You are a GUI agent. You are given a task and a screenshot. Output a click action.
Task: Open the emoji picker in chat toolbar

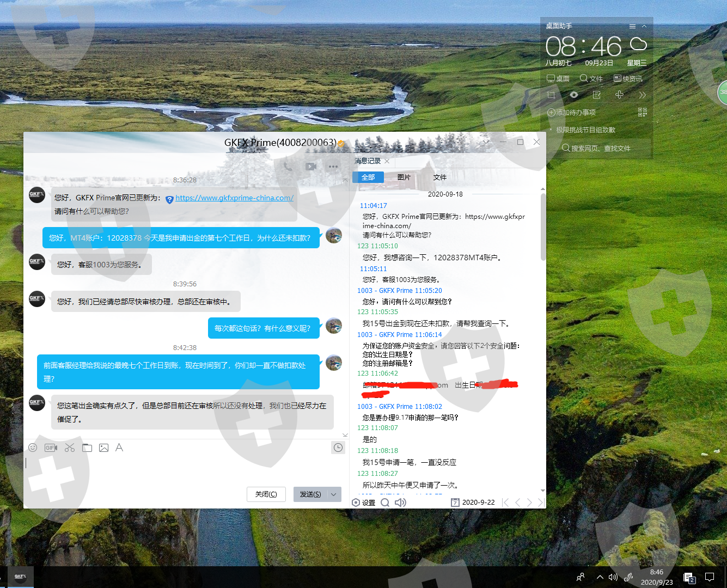tap(33, 448)
